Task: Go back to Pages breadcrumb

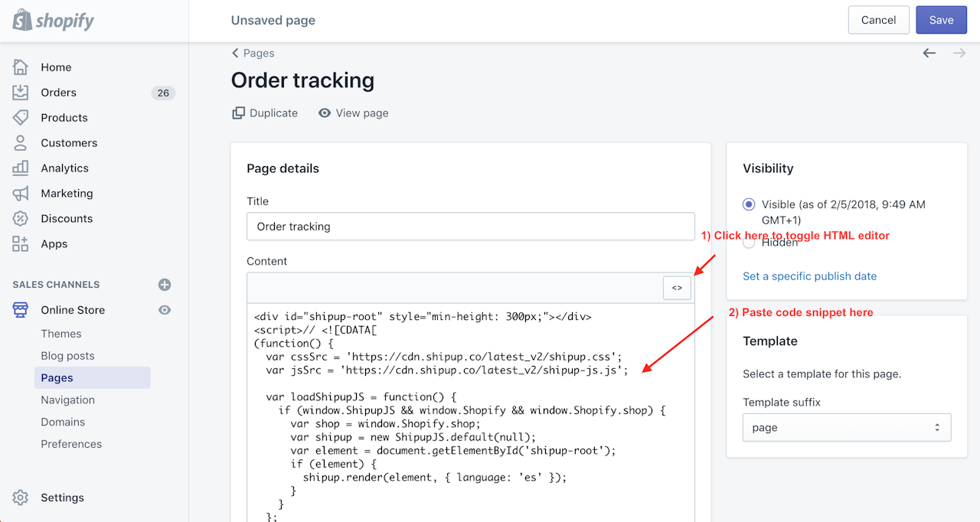Action: click(253, 53)
